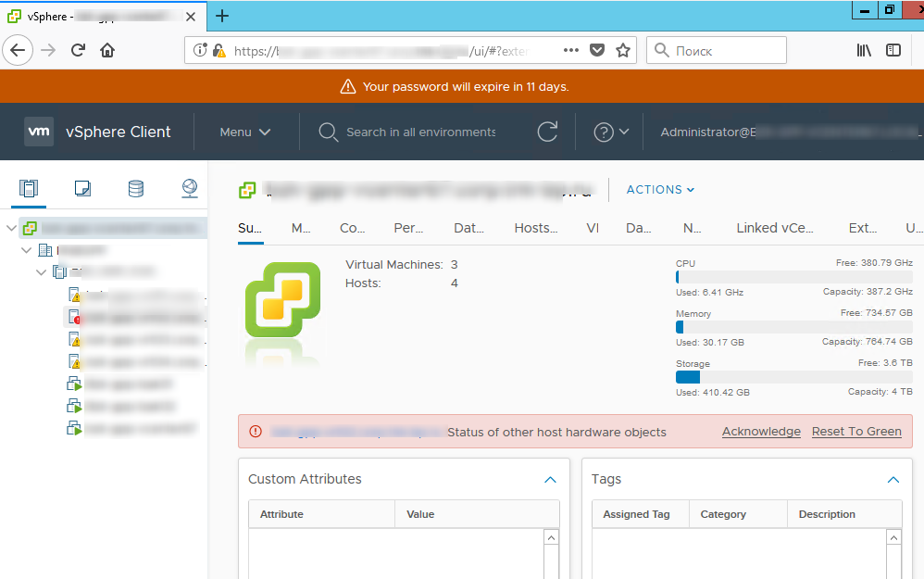The image size is (924, 579).
Task: Show site information icon in address bar
Action: coord(200,50)
